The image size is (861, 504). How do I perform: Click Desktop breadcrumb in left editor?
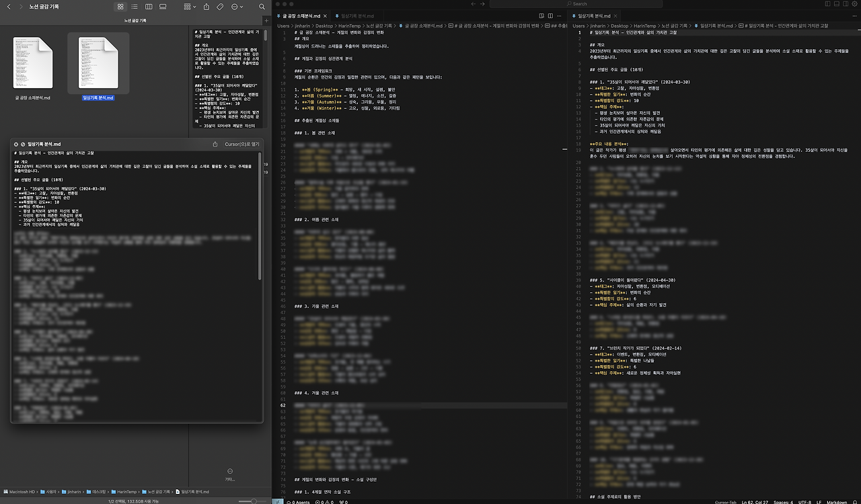324,26
